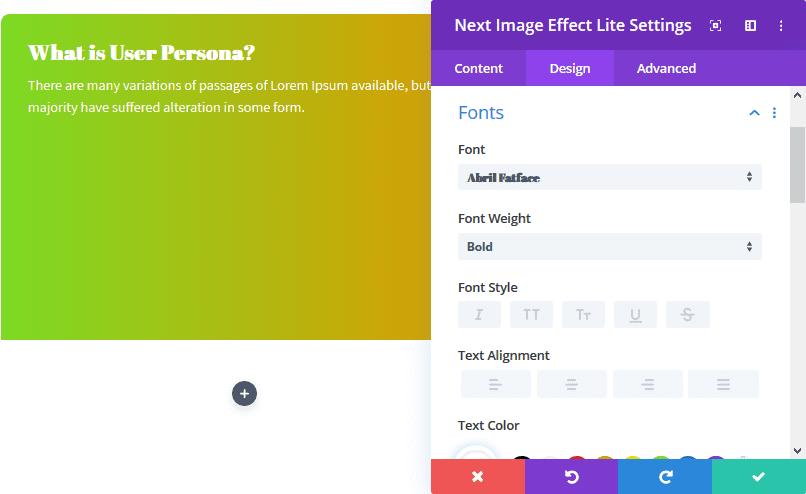Switch to the Advanced tab
The height and width of the screenshot is (494, 806).
[x=666, y=68]
